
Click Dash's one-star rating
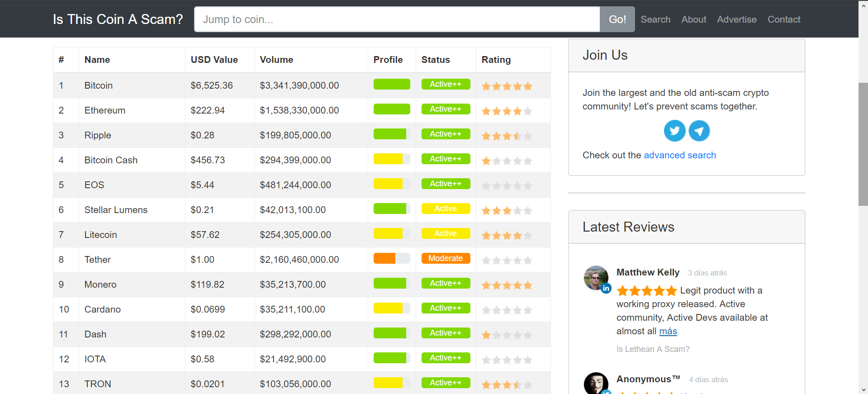coord(507,335)
